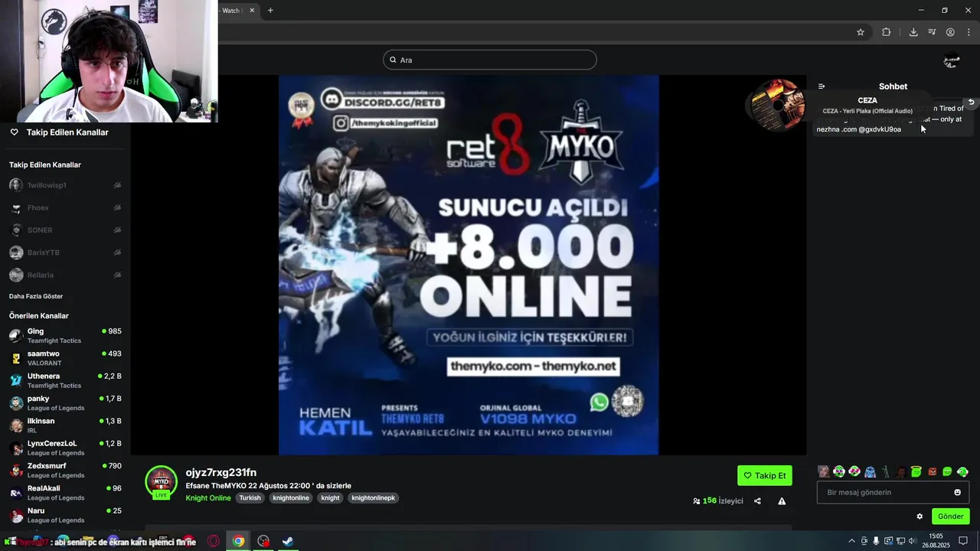
Task: Insert the green headphones emote at row end
Action: tap(962, 471)
